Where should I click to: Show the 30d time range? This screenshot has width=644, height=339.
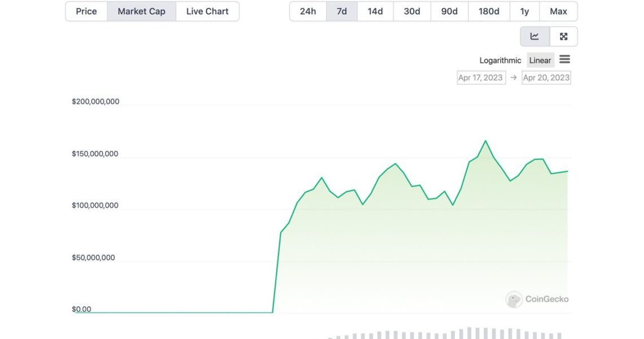(412, 11)
